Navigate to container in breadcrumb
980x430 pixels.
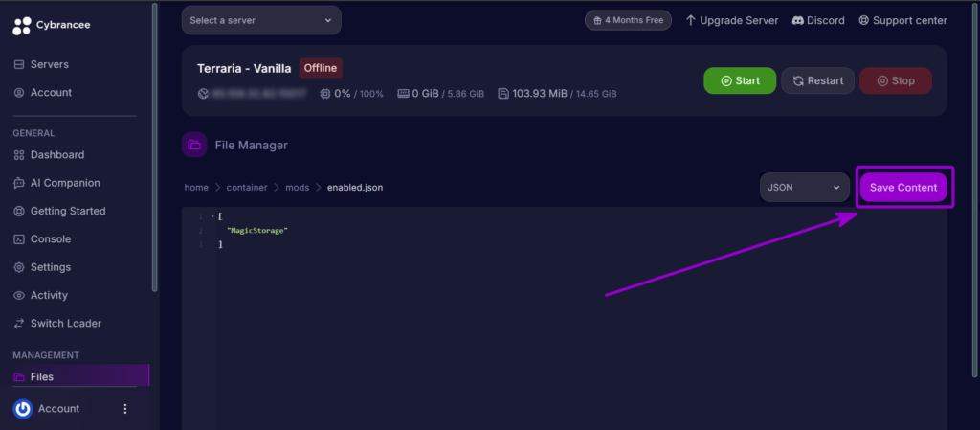click(247, 188)
